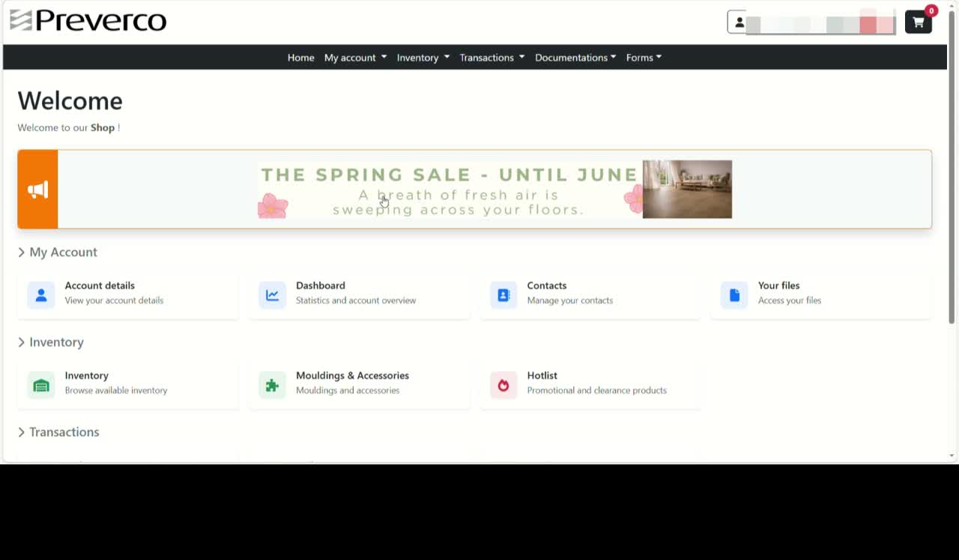Click the Contacts address book icon
The width and height of the screenshot is (959, 560).
point(503,295)
